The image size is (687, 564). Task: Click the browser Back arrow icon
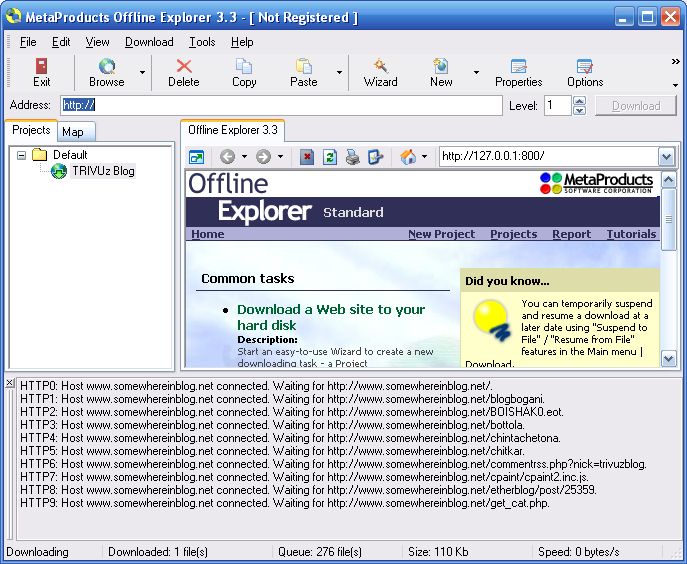[227, 156]
